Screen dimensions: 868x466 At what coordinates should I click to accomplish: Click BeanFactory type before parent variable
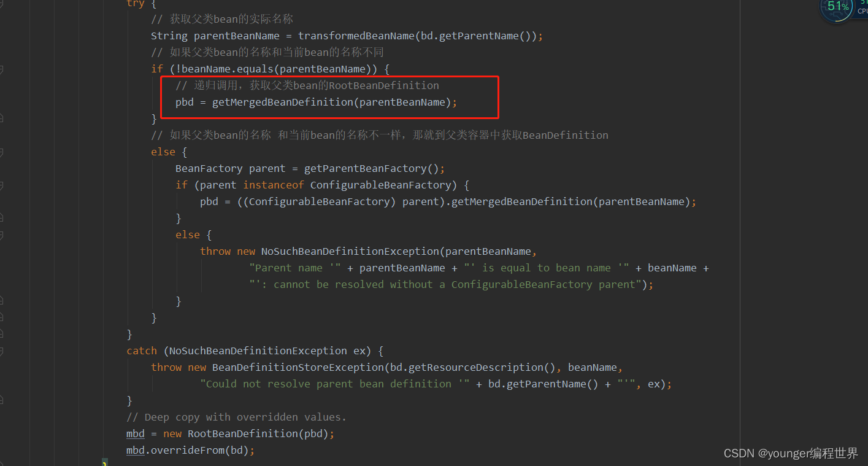[209, 168]
